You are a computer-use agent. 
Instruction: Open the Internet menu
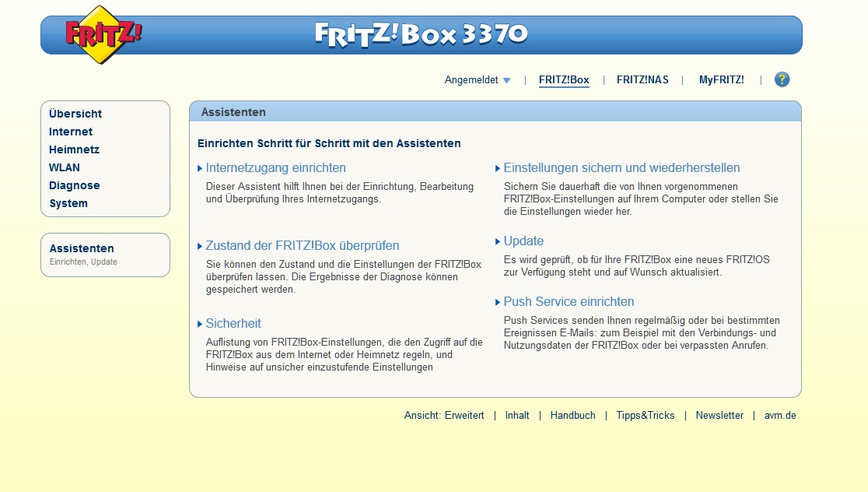(x=70, y=132)
